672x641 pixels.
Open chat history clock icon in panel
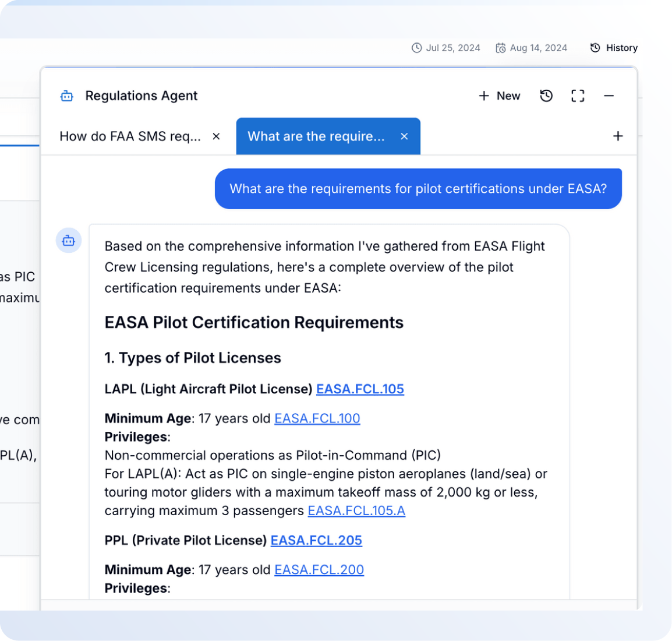tap(546, 96)
